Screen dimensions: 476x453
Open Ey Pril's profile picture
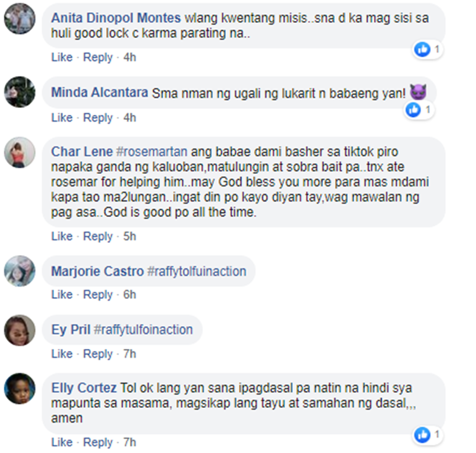click(20, 330)
